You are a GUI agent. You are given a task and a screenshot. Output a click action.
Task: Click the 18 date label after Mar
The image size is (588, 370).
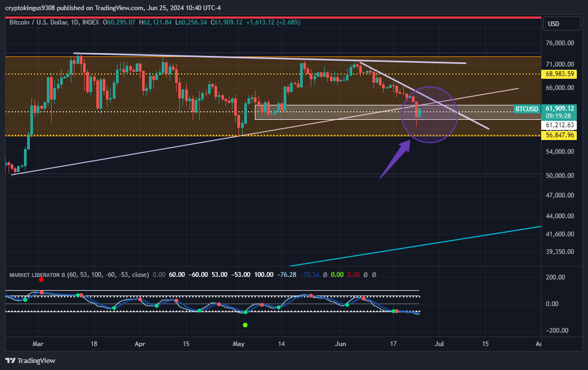pos(94,344)
